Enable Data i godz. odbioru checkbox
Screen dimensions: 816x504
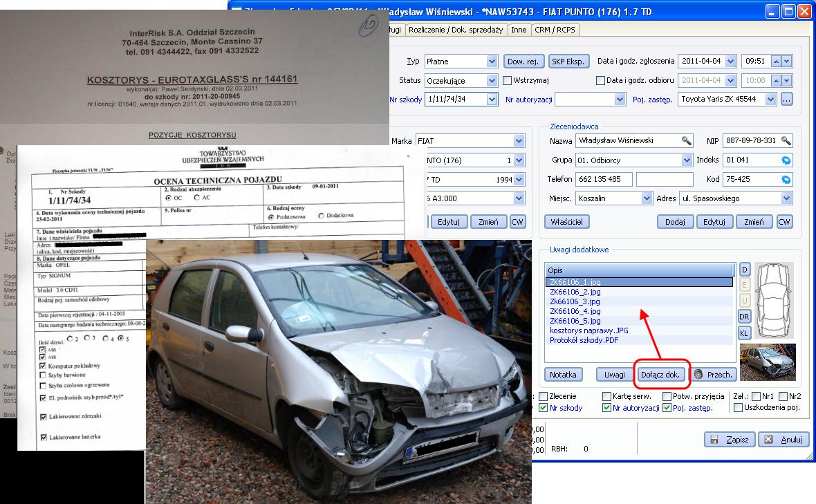(600, 81)
